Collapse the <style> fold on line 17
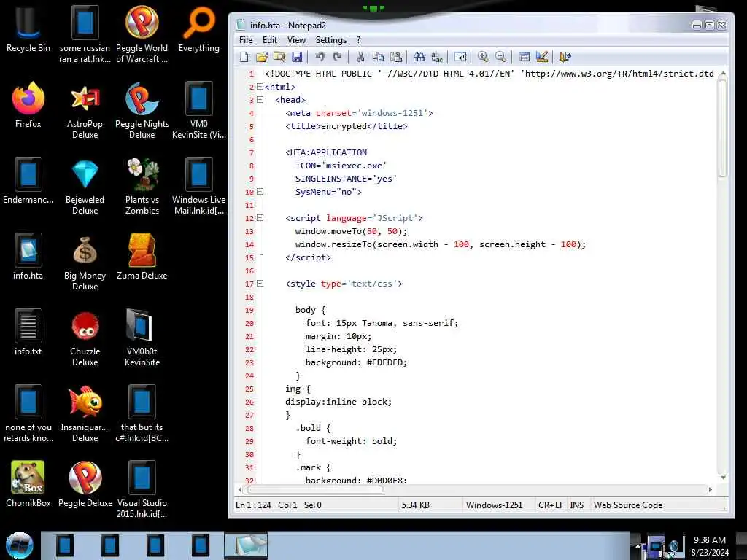This screenshot has height=560, width=747. [260, 284]
